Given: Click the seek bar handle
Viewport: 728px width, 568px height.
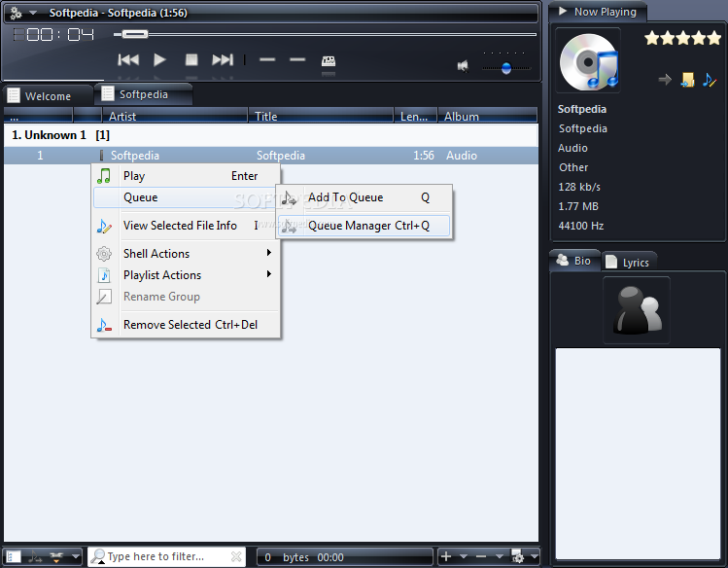Looking at the screenshot, I should point(135,34).
